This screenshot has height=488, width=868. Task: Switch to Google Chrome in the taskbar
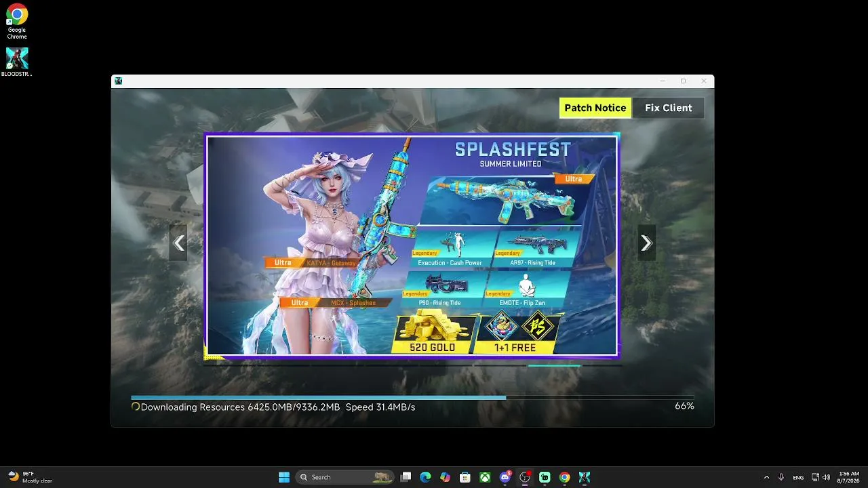[564, 477]
